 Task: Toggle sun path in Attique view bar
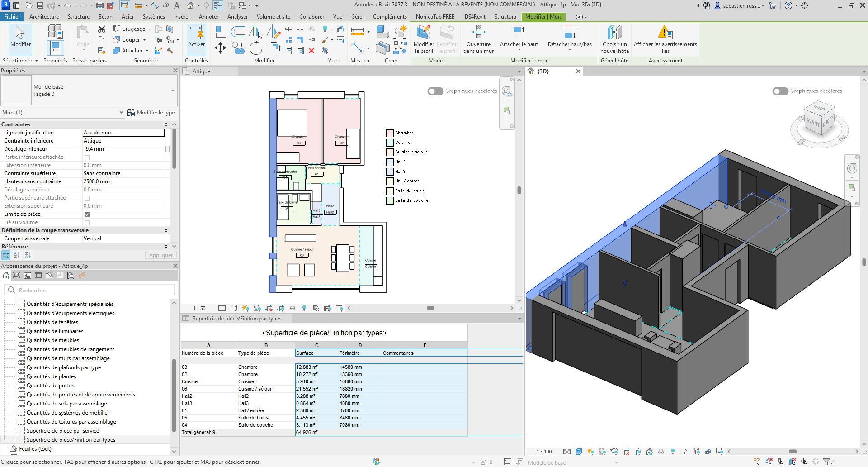(245, 308)
